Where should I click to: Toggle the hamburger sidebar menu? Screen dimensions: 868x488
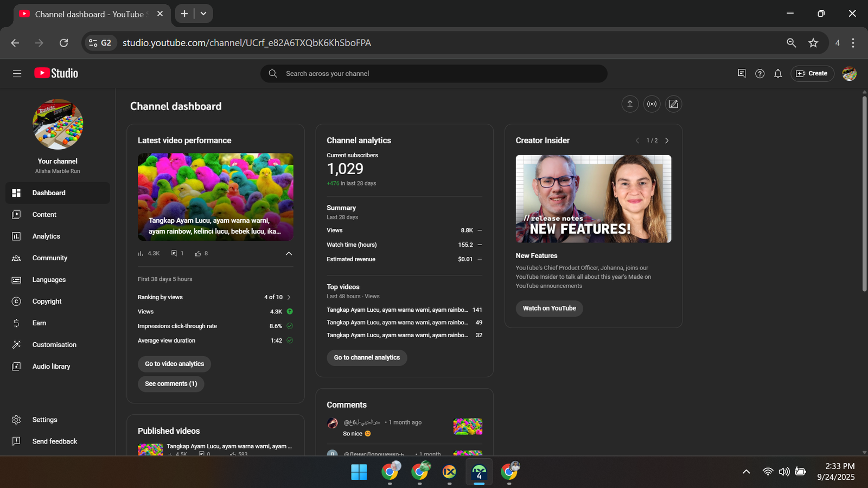click(x=17, y=74)
